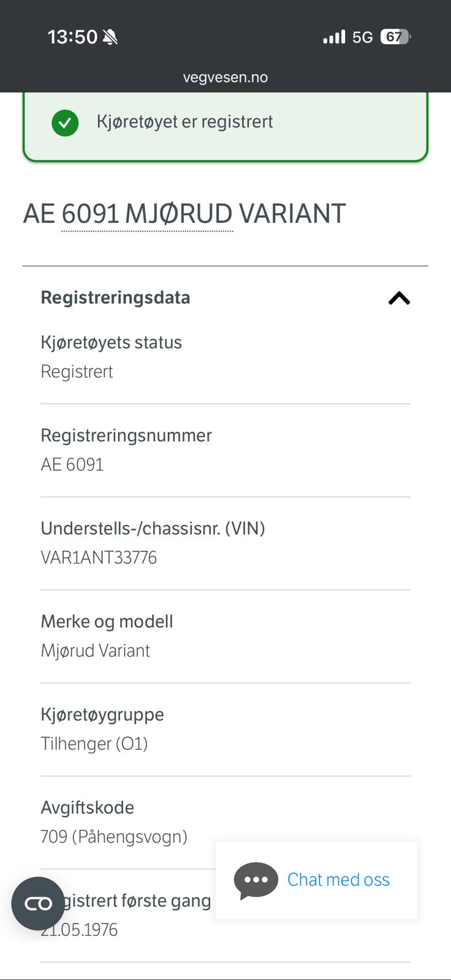Screen dimensions: 451x980
Task: Tap the 709 (Påhengsvogn) tax code value
Action: [114, 837]
